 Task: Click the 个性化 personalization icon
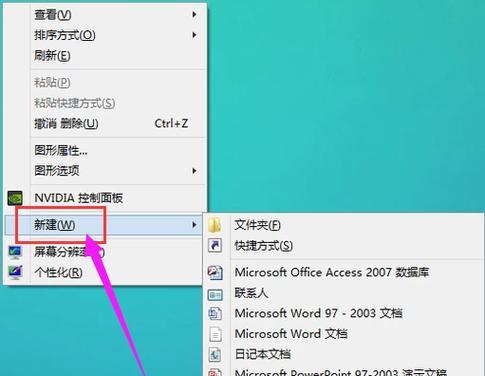(15, 273)
